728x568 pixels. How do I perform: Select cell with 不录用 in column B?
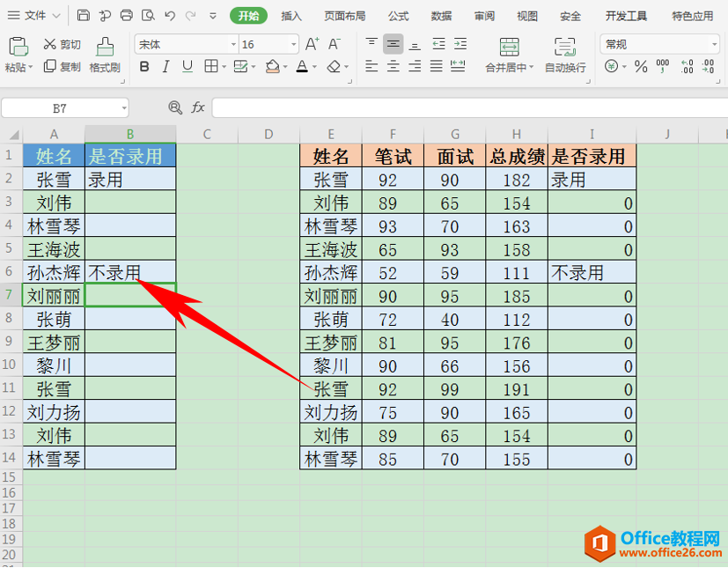130,272
